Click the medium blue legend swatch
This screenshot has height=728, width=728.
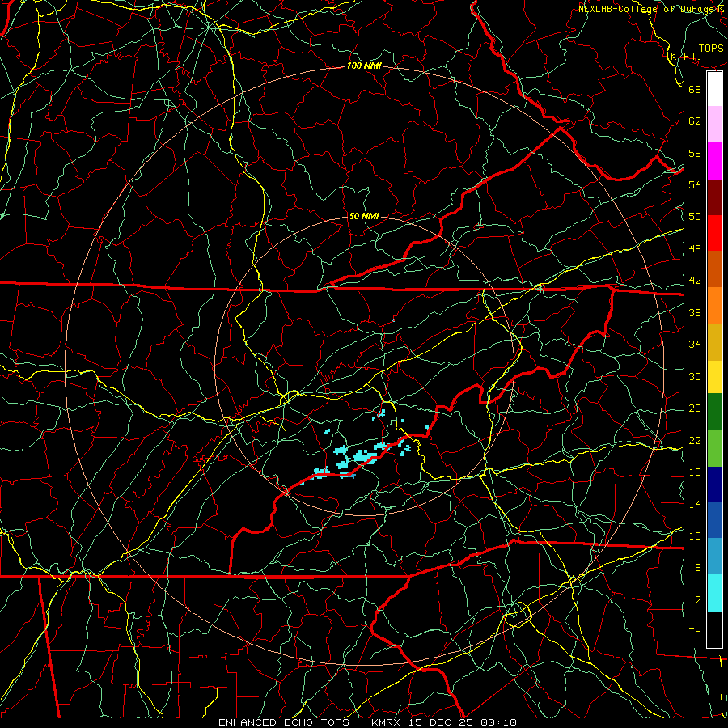[714, 520]
